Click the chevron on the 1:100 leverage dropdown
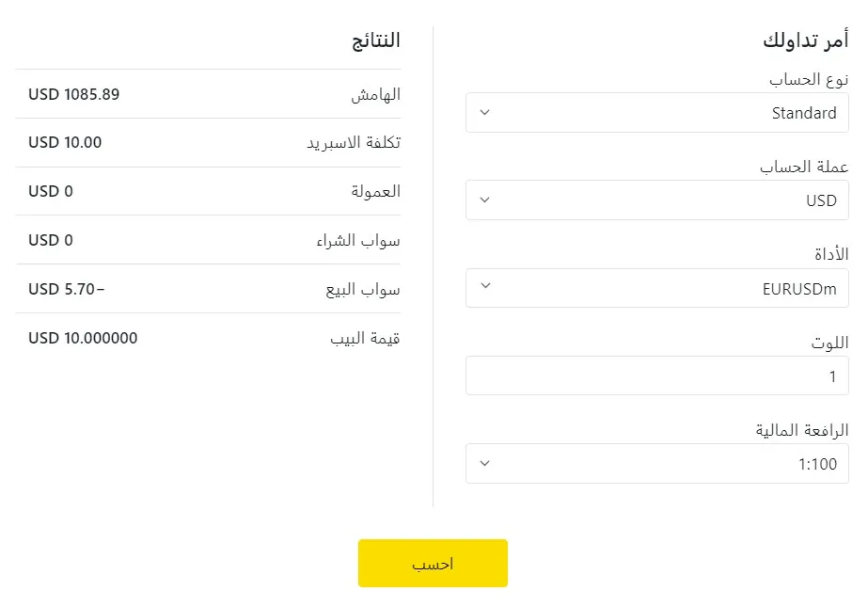Image resolution: width=868 pixels, height=607 pixels. coord(485,463)
